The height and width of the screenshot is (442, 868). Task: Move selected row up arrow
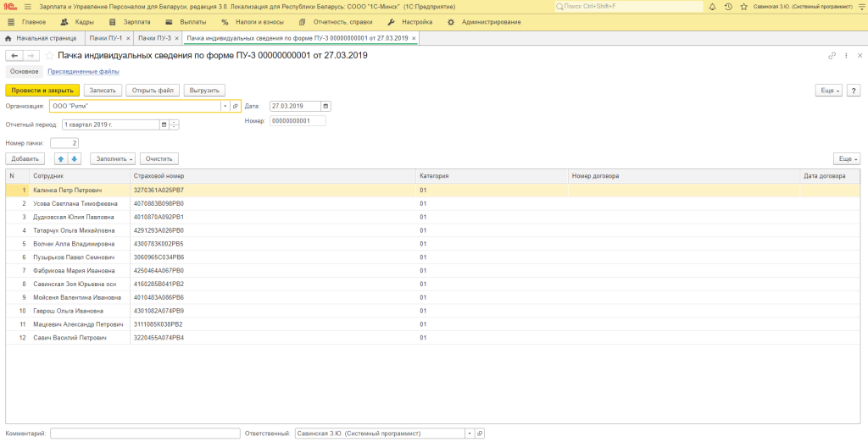(61, 158)
